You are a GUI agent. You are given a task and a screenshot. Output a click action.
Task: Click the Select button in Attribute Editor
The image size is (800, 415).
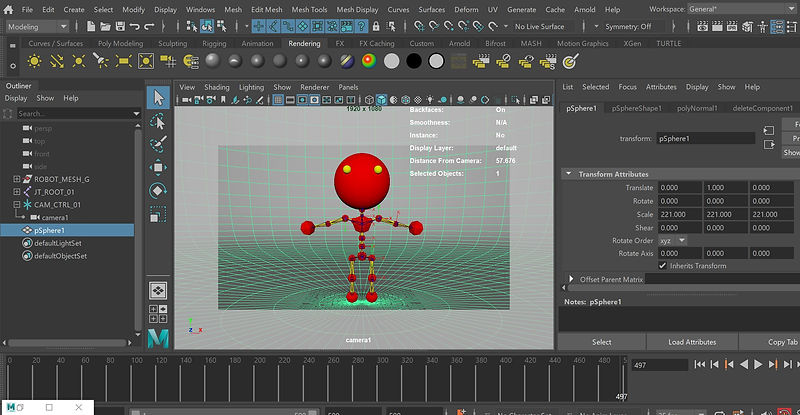(602, 342)
